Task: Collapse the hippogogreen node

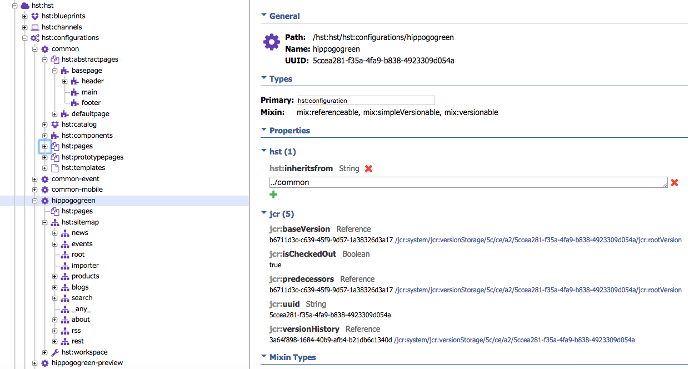Action: (x=35, y=201)
